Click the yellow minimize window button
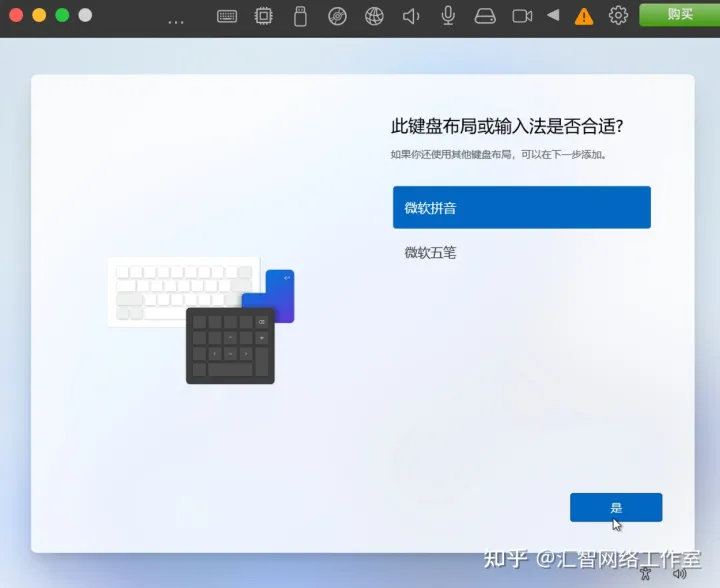Image resolution: width=720 pixels, height=588 pixels. coord(39,15)
